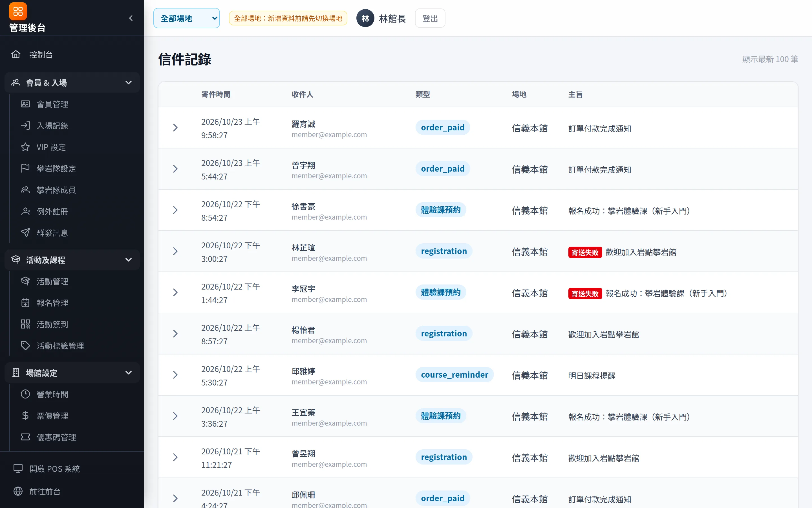Open the 控制台 home icon
This screenshot has width=812, height=508.
pyautogui.click(x=16, y=54)
